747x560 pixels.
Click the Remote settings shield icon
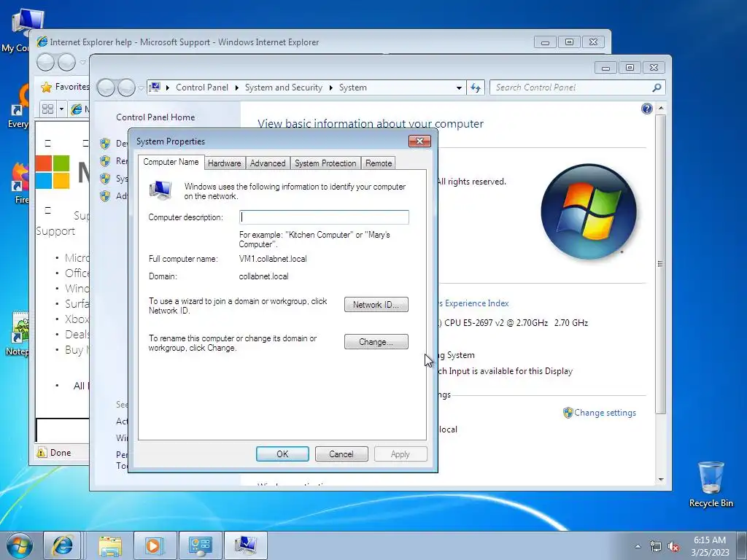click(x=105, y=161)
